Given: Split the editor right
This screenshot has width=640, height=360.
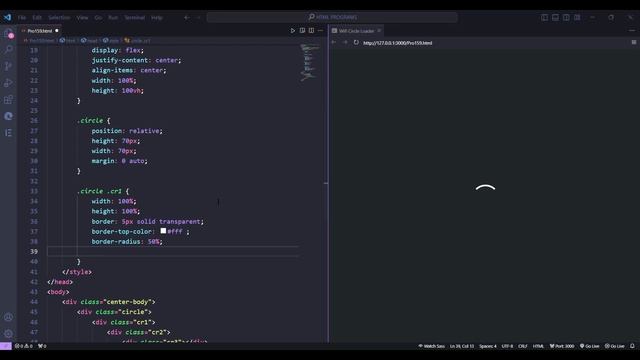Looking at the screenshot, I should [311, 31].
